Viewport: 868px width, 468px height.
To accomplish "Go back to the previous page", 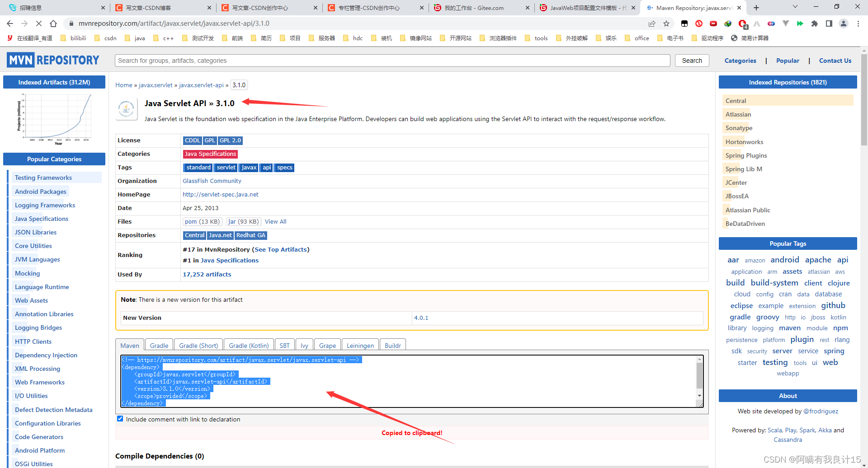I will point(10,23).
